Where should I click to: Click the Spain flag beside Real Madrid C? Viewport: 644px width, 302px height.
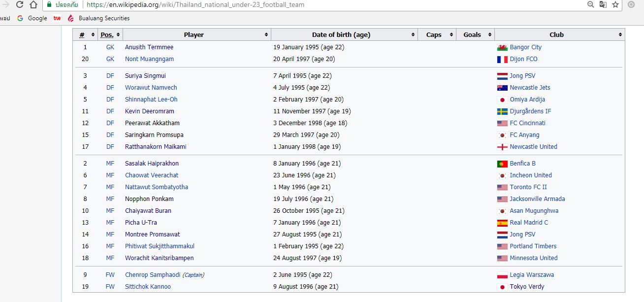tap(502, 223)
